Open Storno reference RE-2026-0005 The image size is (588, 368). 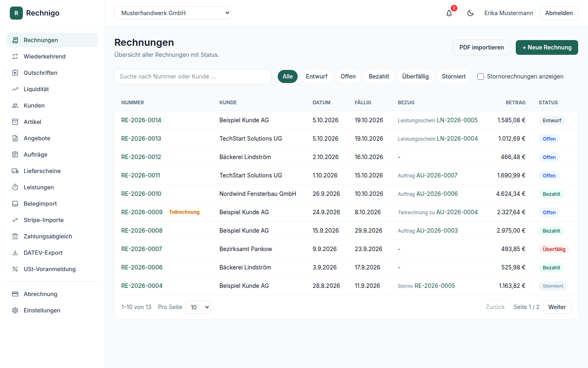pyautogui.click(x=435, y=286)
